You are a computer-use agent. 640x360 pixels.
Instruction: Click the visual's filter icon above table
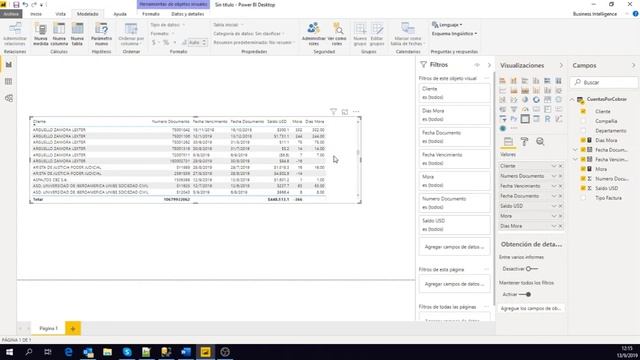tap(333, 111)
